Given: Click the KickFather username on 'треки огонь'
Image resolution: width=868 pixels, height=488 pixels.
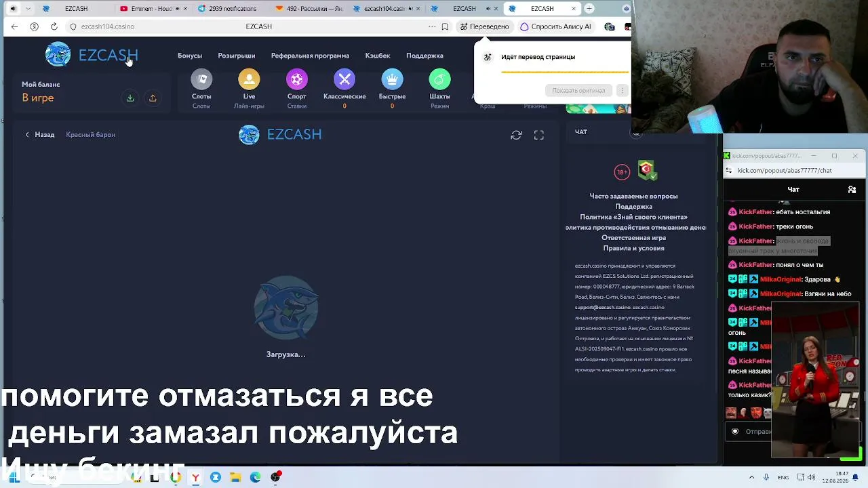Looking at the screenshot, I should 756,227.
